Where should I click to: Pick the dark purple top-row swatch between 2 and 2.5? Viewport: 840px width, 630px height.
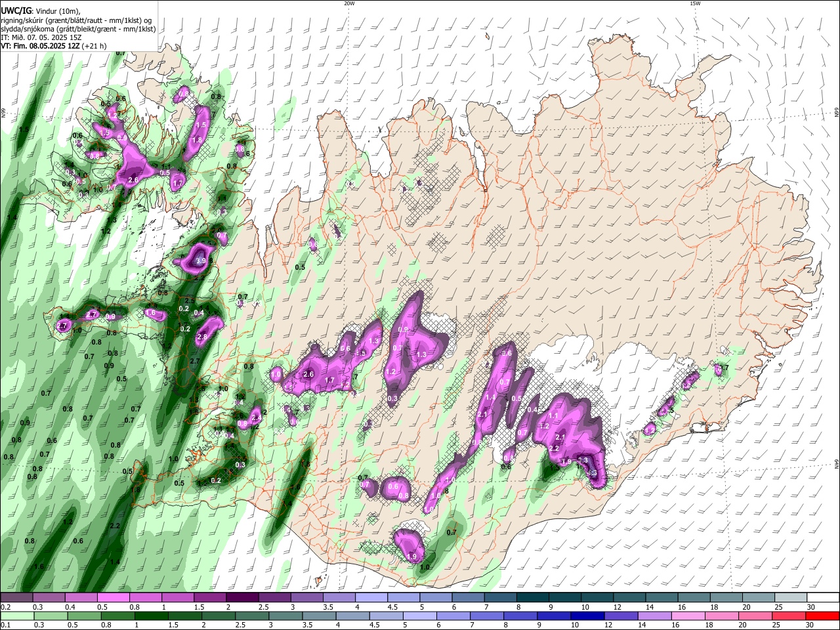(241, 598)
